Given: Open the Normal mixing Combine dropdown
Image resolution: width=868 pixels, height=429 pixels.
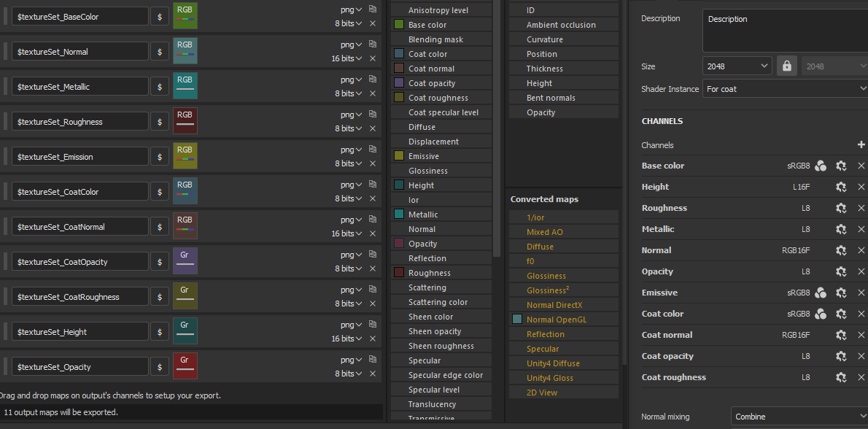Looking at the screenshot, I should 799,417.
